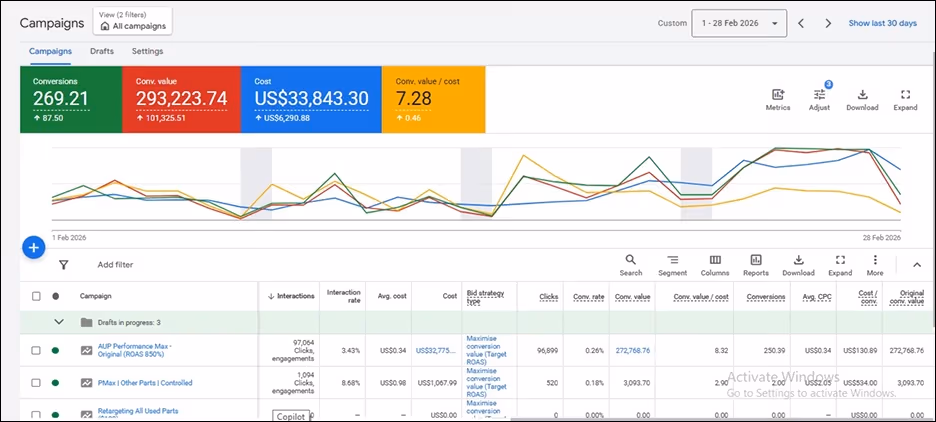Click the home icon in view selector
The height and width of the screenshot is (422, 936).
[x=105, y=26]
